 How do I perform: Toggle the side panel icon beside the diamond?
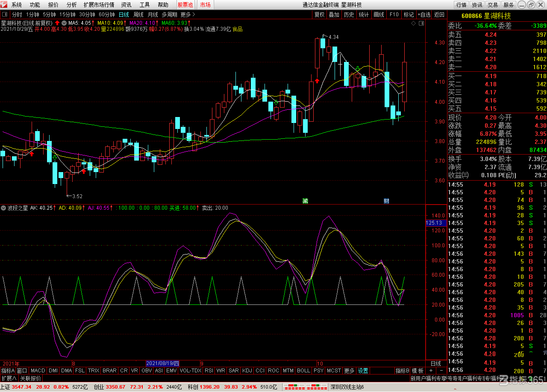tap(421, 23)
